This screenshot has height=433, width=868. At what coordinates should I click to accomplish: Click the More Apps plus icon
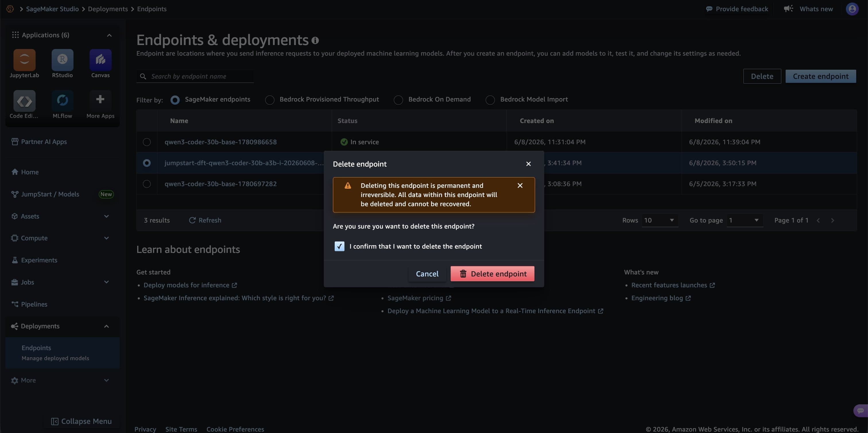100,100
